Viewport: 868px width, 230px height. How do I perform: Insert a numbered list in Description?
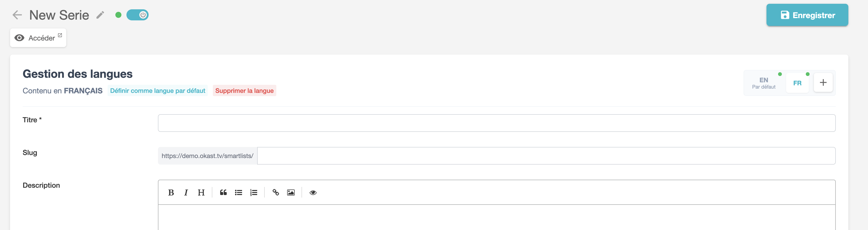(254, 193)
